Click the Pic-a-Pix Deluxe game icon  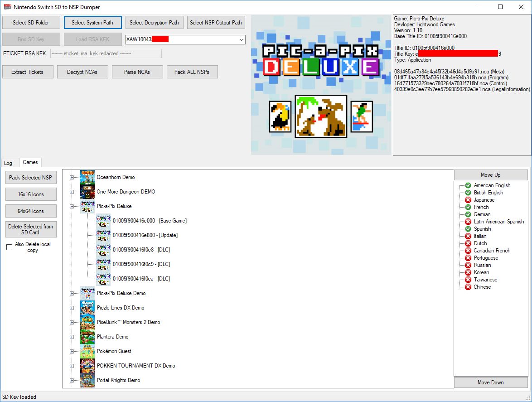[x=87, y=206]
